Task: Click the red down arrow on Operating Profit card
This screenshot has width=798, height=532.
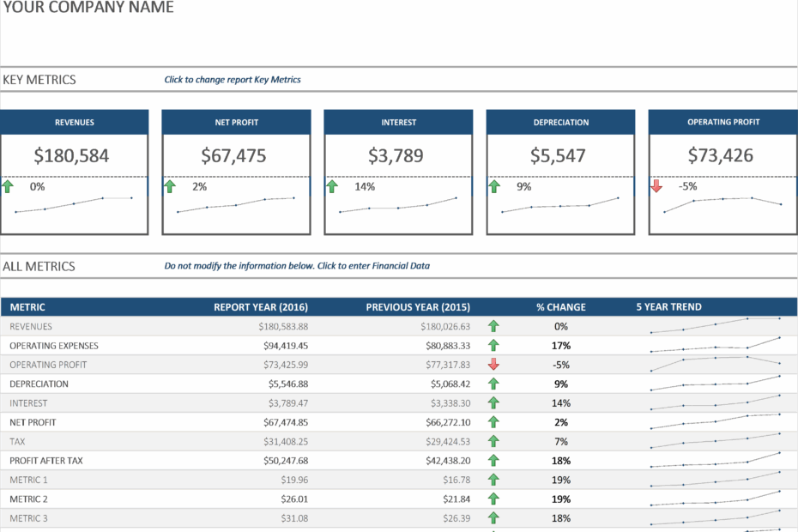Action: (x=658, y=185)
